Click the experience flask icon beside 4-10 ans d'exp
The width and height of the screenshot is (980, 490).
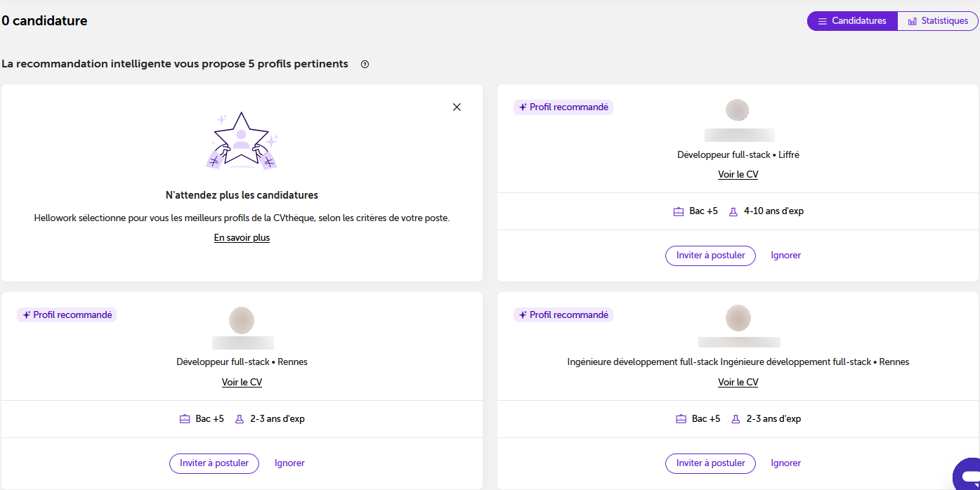733,211
